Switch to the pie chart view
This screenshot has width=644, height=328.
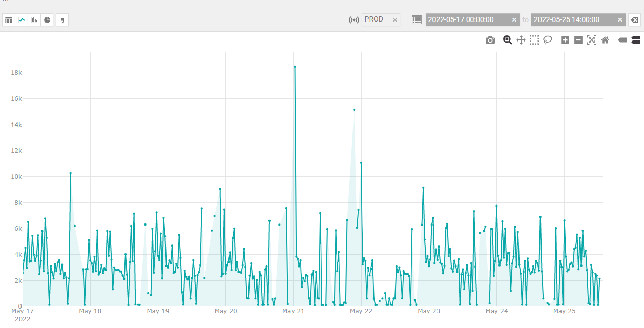pyautogui.click(x=47, y=19)
